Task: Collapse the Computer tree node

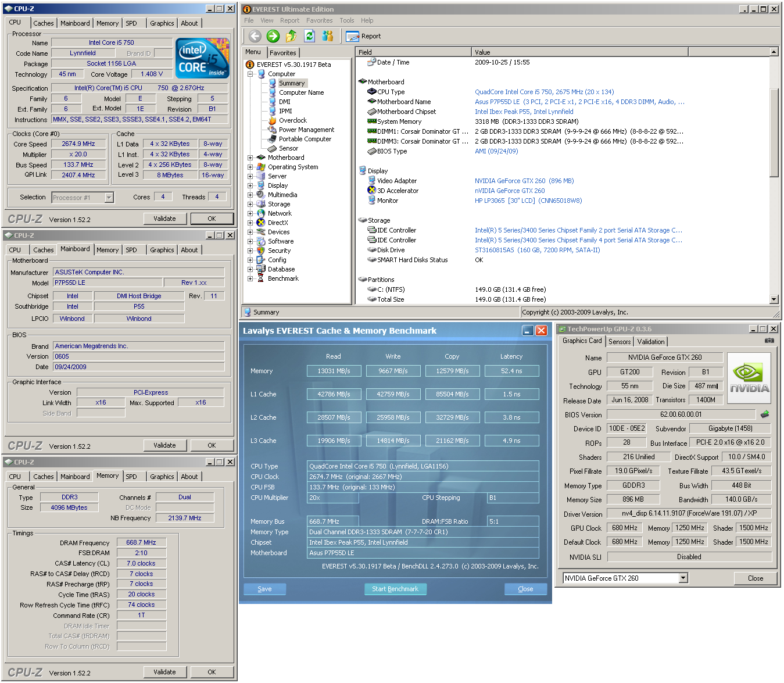Action: [250, 74]
